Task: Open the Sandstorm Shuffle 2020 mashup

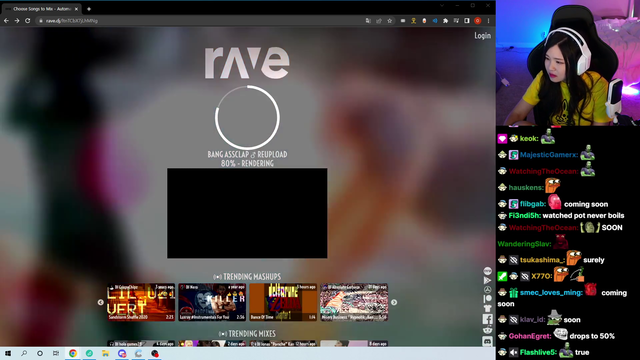Action: [x=141, y=302]
